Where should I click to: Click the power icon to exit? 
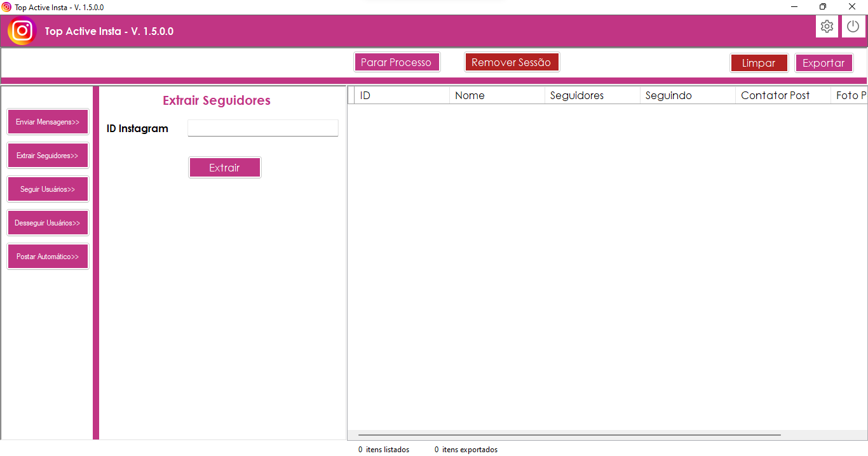click(853, 27)
